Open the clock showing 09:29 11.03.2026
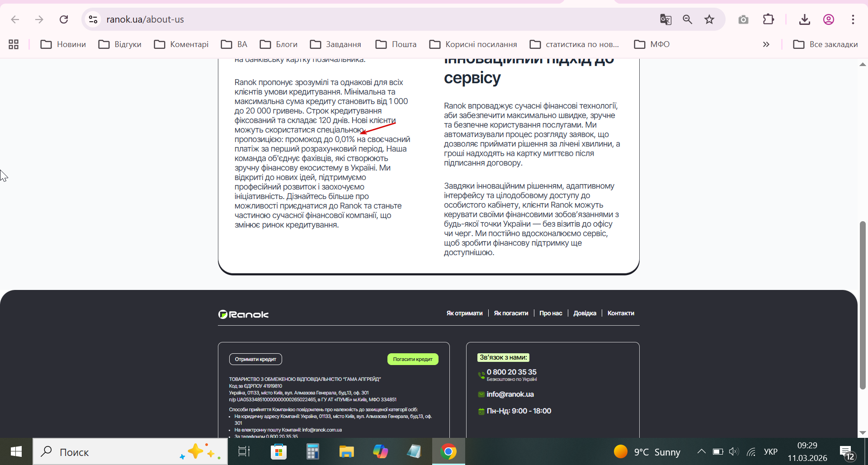The height and width of the screenshot is (465, 868). pyautogui.click(x=807, y=452)
